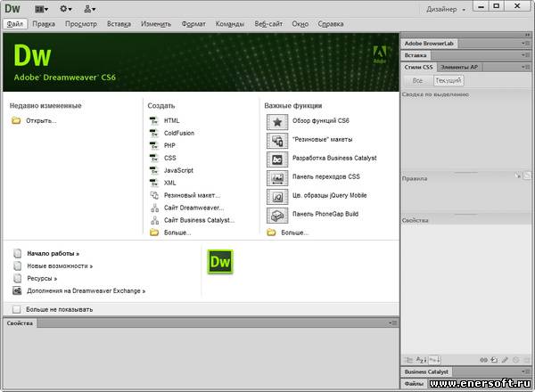The width and height of the screenshot is (535, 392).
Task: Click the star icon for Обзор функций CS6
Action: [x=277, y=122]
